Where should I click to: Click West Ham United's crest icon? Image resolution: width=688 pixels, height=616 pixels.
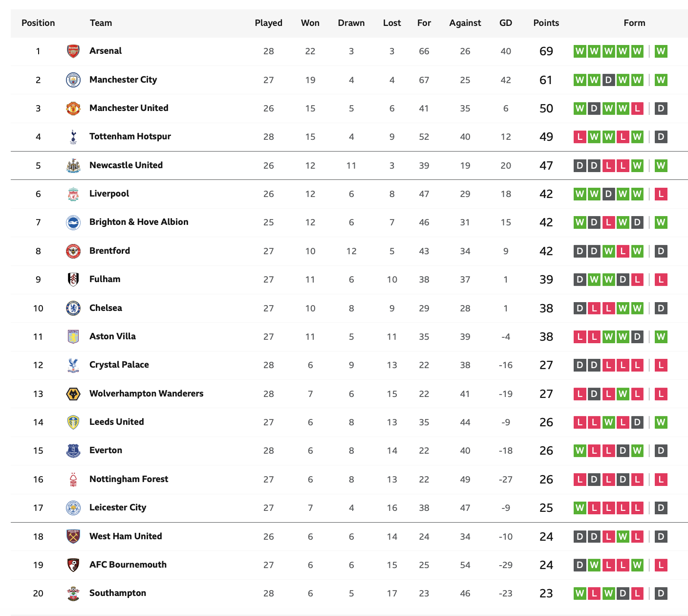coord(73,536)
